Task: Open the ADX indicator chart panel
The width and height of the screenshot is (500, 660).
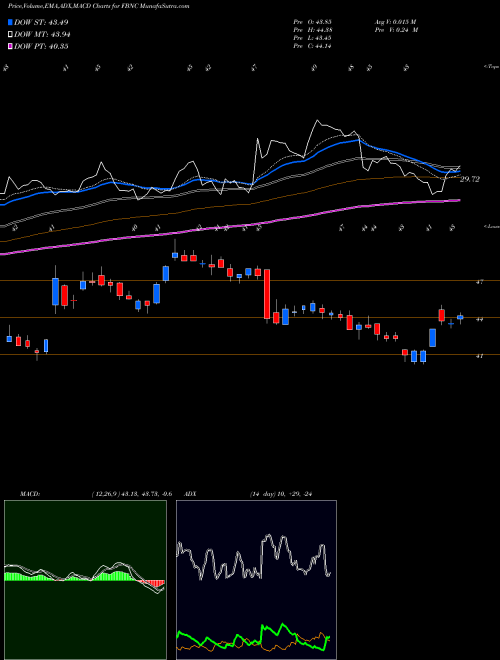Action: point(256,580)
